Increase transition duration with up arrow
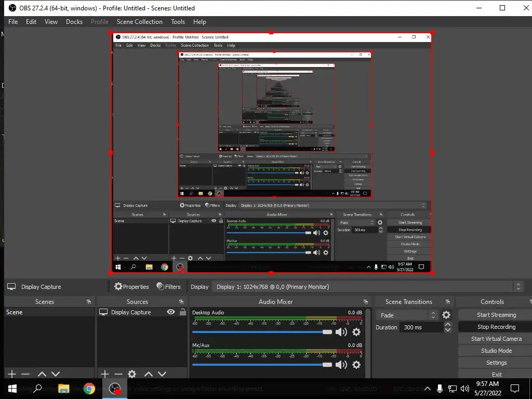The image size is (532, 399). click(x=447, y=325)
